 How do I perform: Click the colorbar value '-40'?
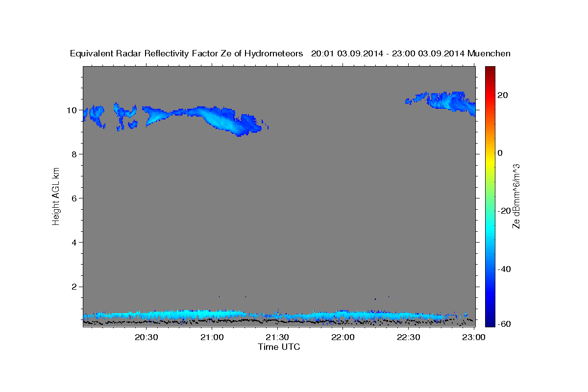coord(504,269)
